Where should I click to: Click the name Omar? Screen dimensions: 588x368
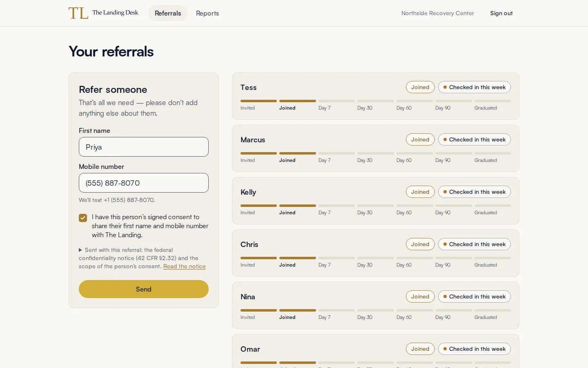(x=250, y=349)
